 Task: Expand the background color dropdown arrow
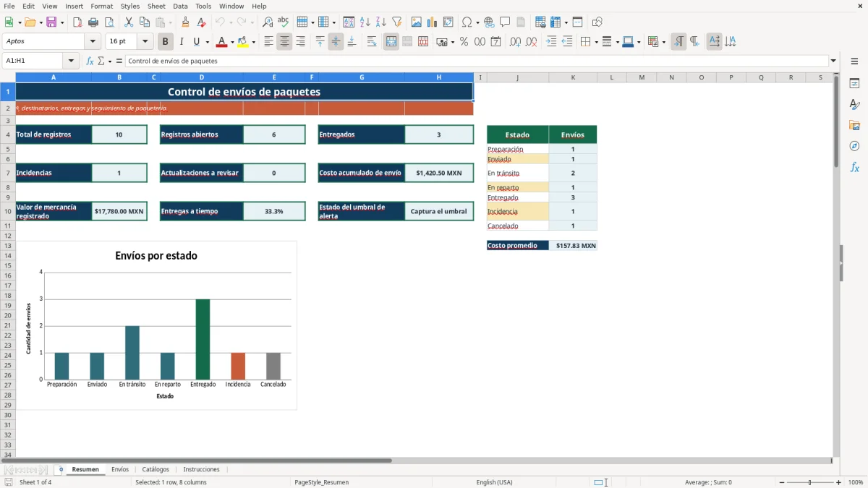click(253, 42)
